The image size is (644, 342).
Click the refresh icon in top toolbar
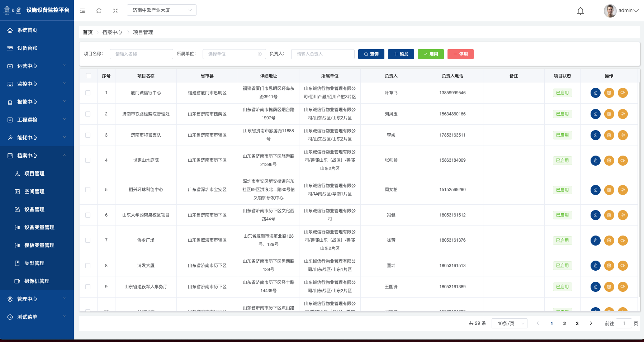point(99,11)
